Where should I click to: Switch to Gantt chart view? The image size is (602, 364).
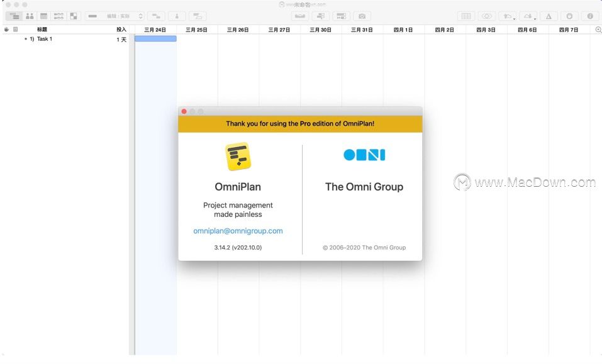(x=14, y=16)
